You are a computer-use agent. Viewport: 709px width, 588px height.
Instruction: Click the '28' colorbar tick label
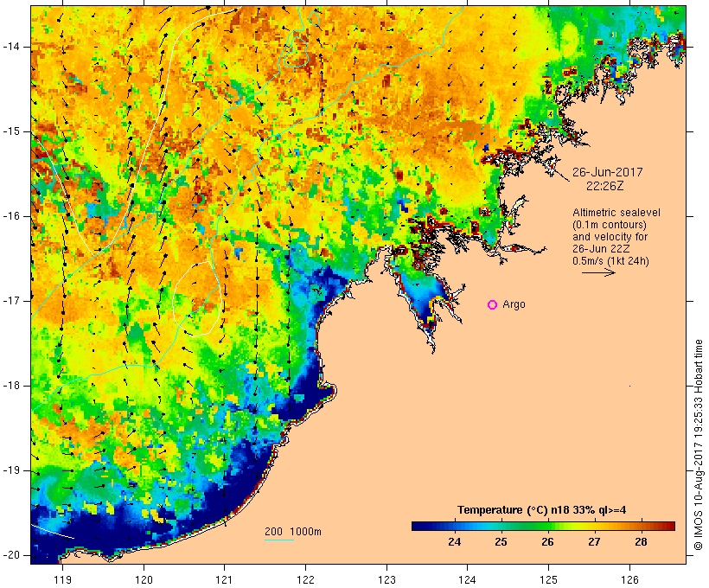[x=641, y=542]
